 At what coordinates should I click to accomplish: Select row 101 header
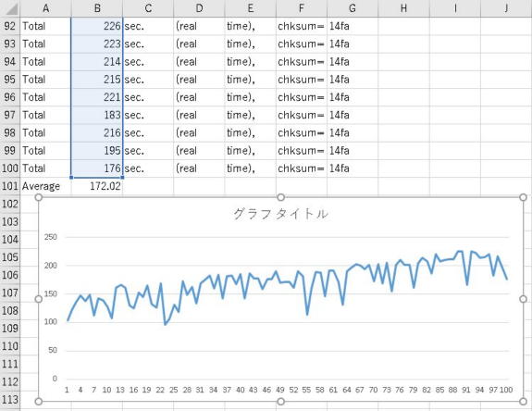click(x=10, y=186)
